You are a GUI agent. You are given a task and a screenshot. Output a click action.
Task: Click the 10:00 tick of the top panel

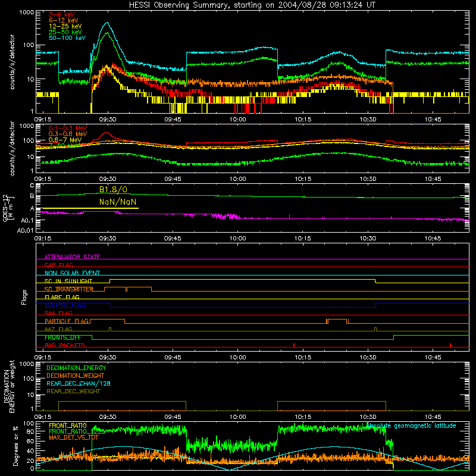237,120
